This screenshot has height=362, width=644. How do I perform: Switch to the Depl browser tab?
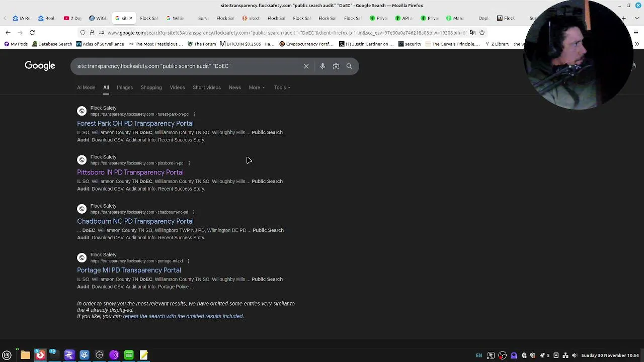(484, 18)
